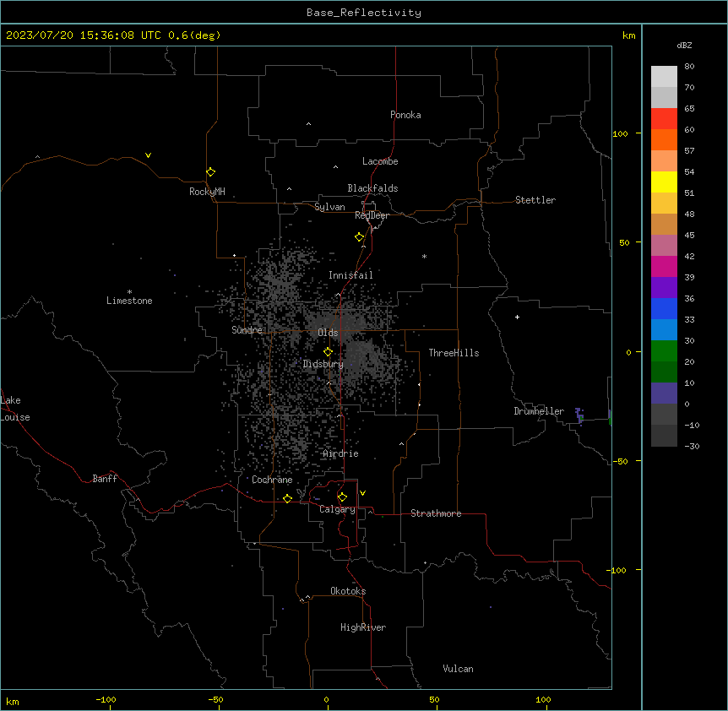Click the yellow diamond marker inside Calgary boundary
Screen dimensions: 728x711
click(x=342, y=497)
